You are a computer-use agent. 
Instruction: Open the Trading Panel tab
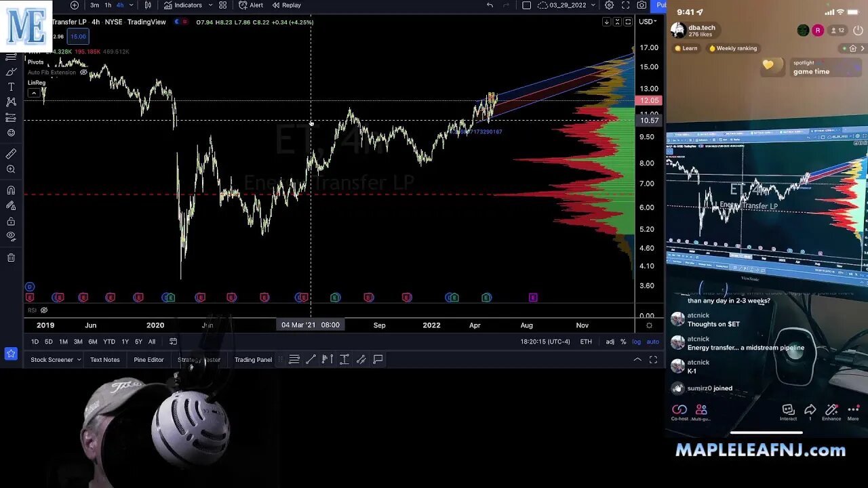(x=253, y=360)
